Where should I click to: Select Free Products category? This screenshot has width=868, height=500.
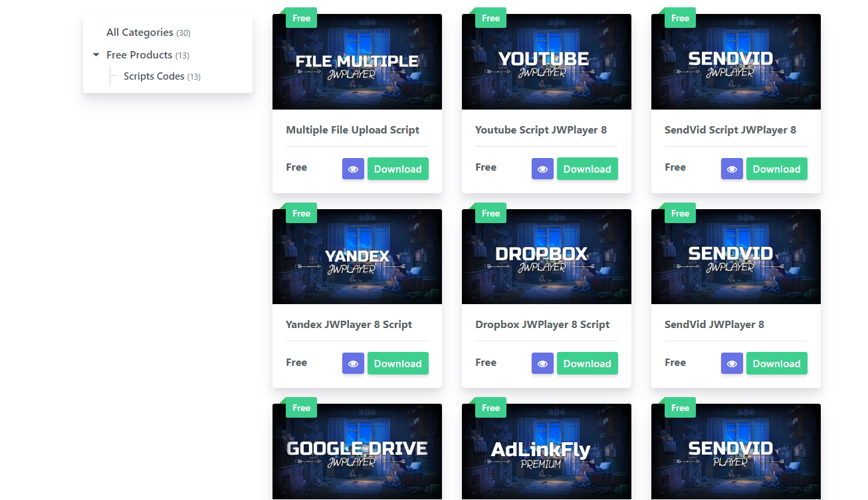[x=148, y=55]
